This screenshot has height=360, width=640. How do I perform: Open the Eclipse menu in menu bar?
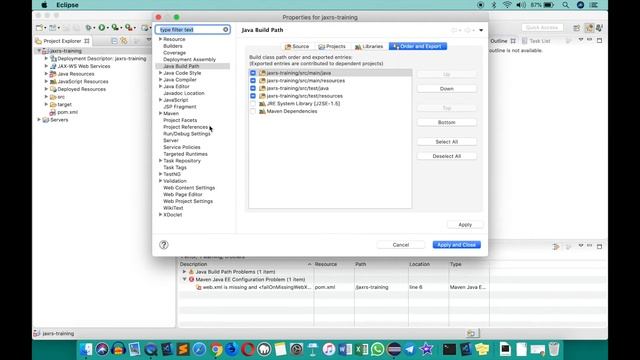(x=67, y=5)
